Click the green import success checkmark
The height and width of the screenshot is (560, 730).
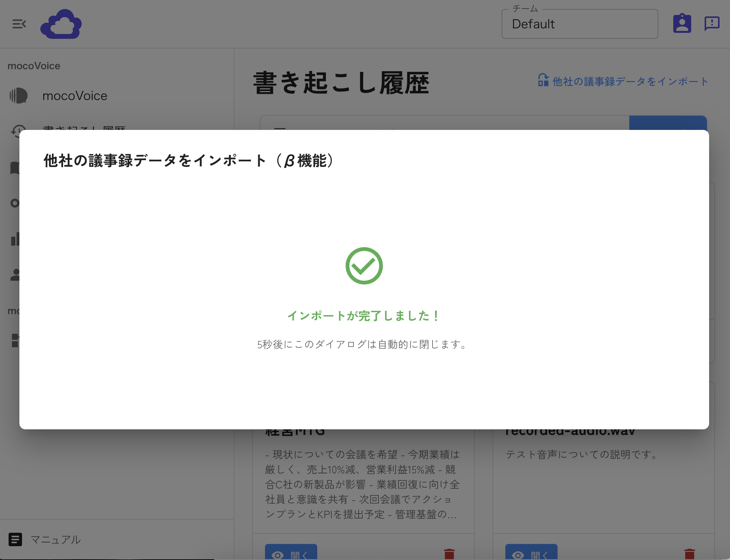pos(364,266)
